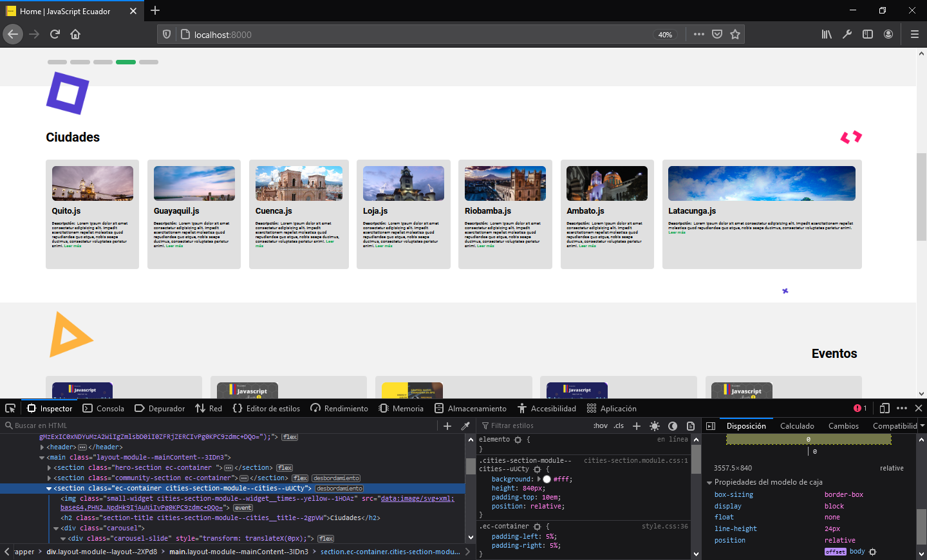Add a new CSS rule
927x560 pixels.
(637, 425)
